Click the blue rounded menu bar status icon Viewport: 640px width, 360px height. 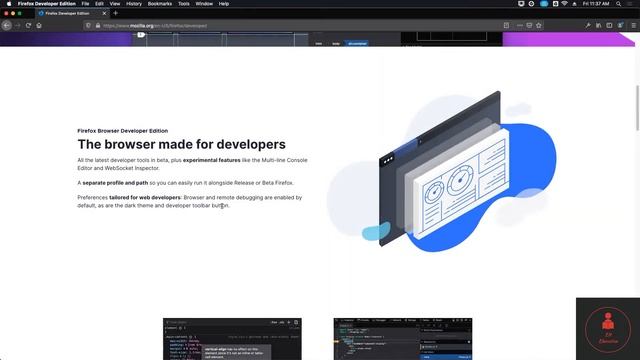(544, 4)
